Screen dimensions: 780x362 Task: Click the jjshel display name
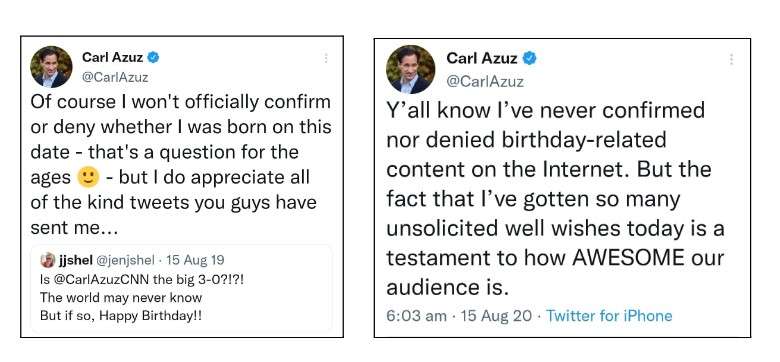pyautogui.click(x=75, y=260)
